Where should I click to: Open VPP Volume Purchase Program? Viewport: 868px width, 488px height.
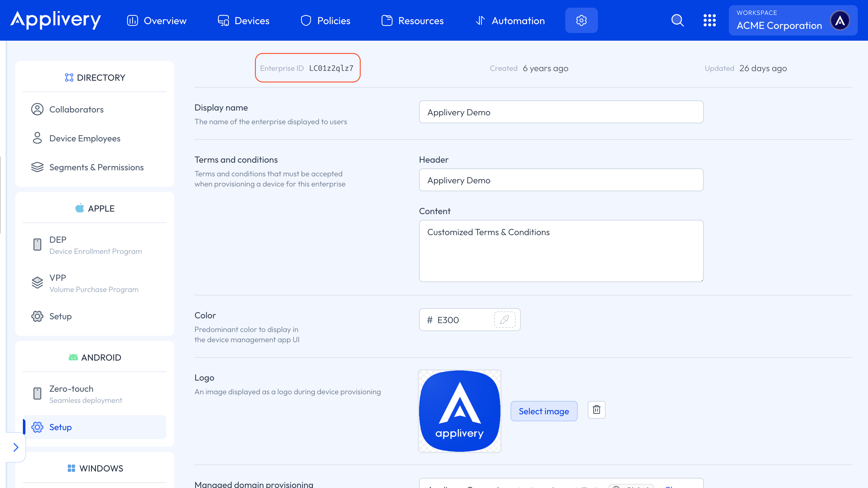[x=94, y=283]
